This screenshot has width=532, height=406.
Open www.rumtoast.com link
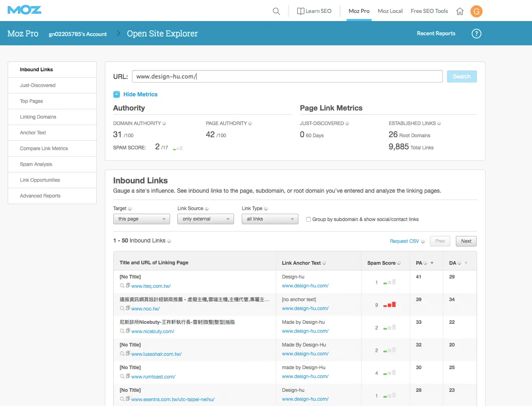pos(153,377)
